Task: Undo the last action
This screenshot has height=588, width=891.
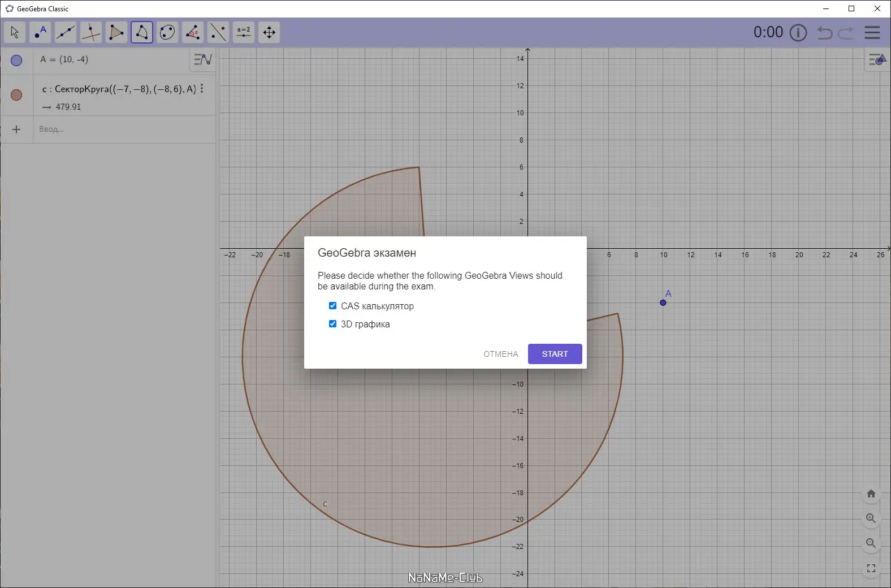Action: [825, 33]
